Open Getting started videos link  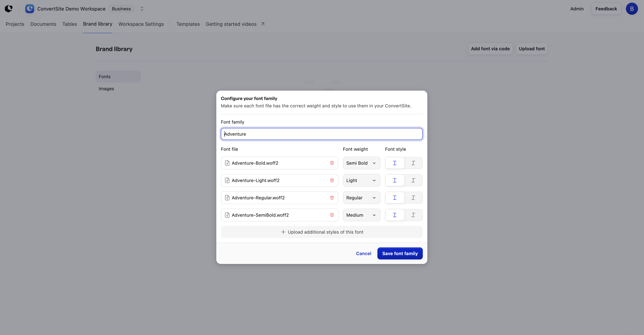[231, 24]
